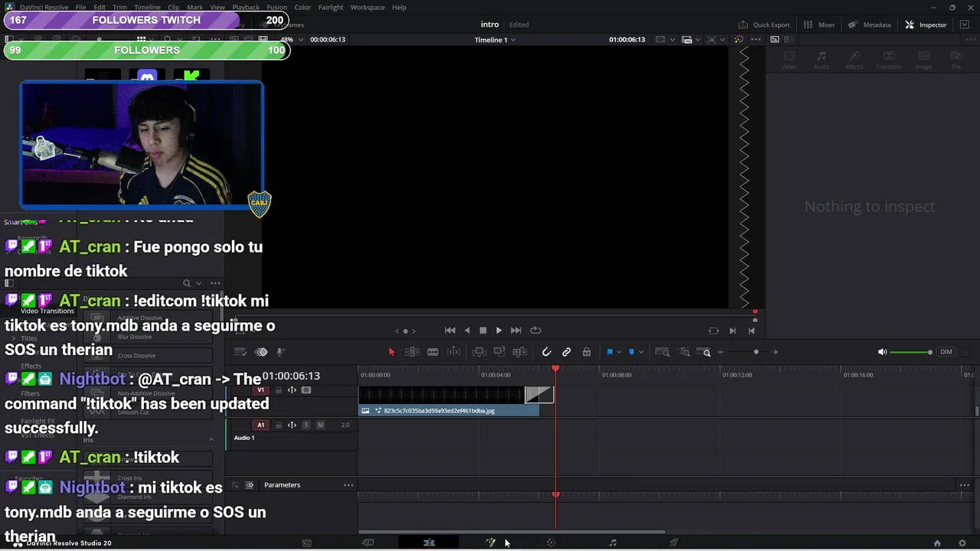Click the timeline horizontal scrollbar

point(511,532)
